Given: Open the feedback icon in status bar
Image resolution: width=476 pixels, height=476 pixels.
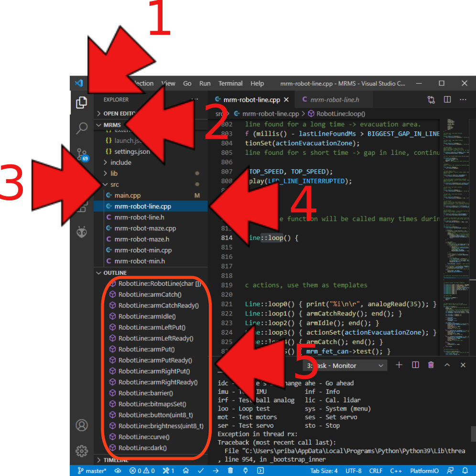Looking at the screenshot, I should [x=450, y=471].
